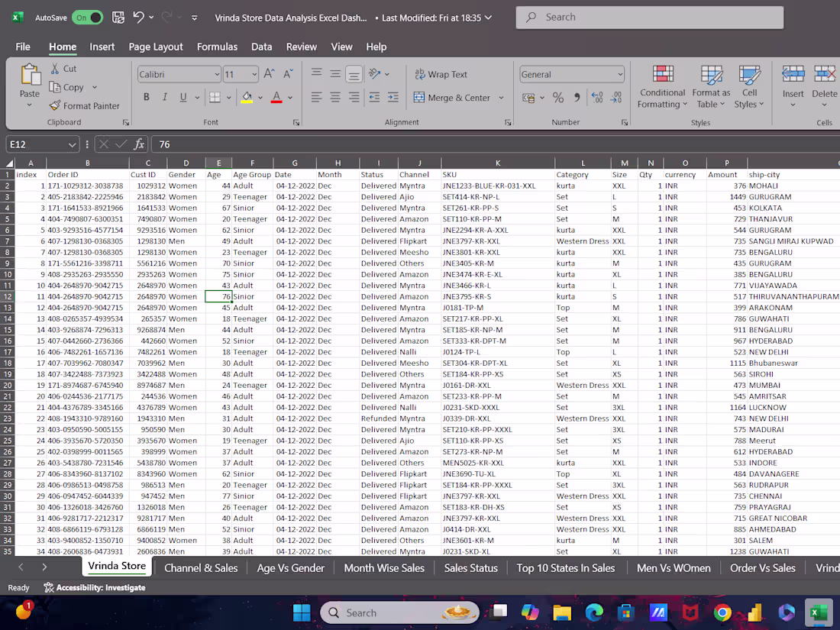Apply Percent Style formatting
840x630 pixels.
coord(558,98)
